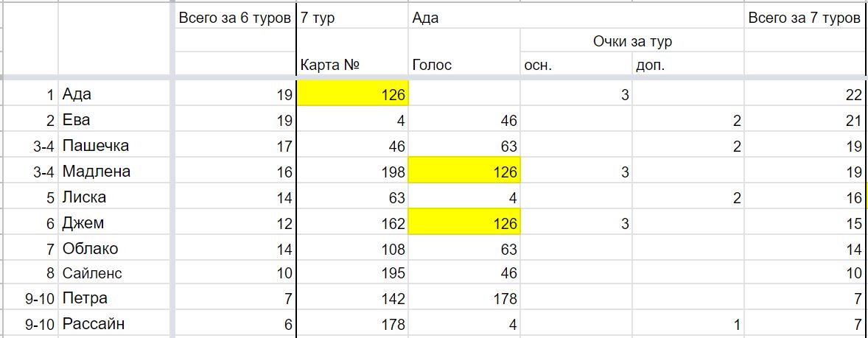
Task: Select the 'осн.' subheader cell
Action: point(576,65)
